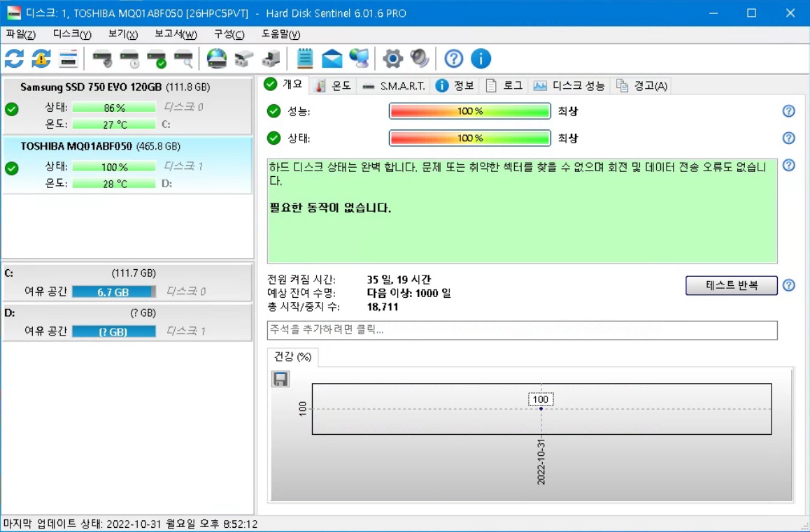810x532 pixels.
Task: Click the help icon beside 테스트 반복
Action: click(788, 285)
